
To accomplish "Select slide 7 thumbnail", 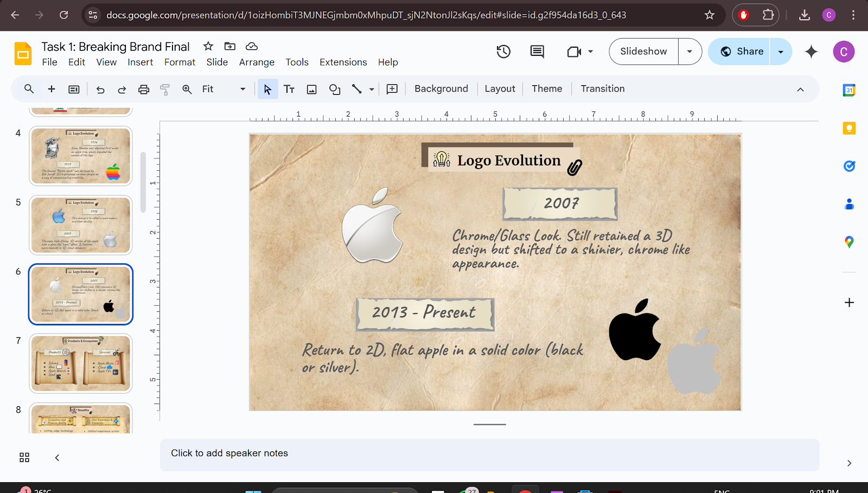I will (x=81, y=363).
